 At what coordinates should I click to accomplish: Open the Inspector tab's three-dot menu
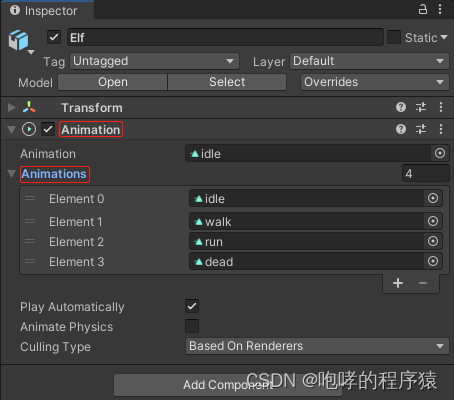(440, 9)
